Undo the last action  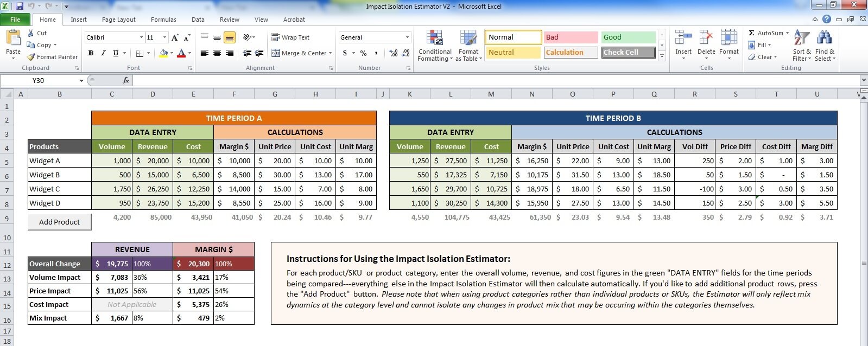coord(31,7)
